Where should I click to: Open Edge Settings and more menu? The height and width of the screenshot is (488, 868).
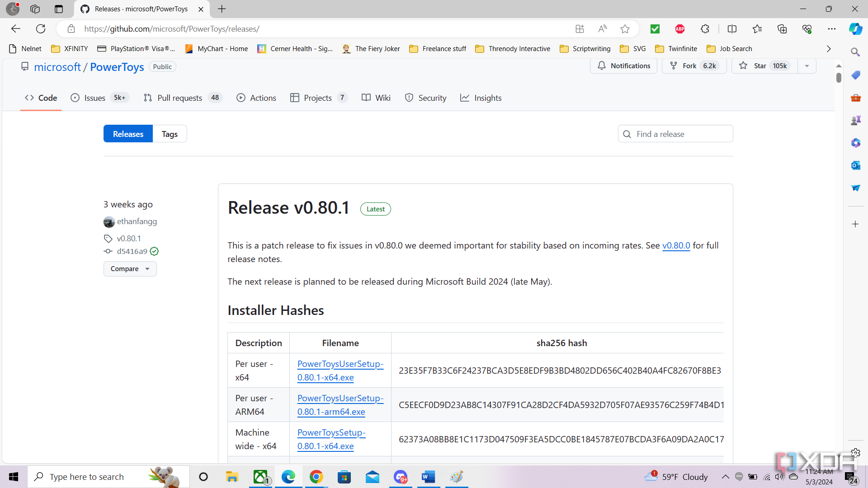pyautogui.click(x=832, y=29)
